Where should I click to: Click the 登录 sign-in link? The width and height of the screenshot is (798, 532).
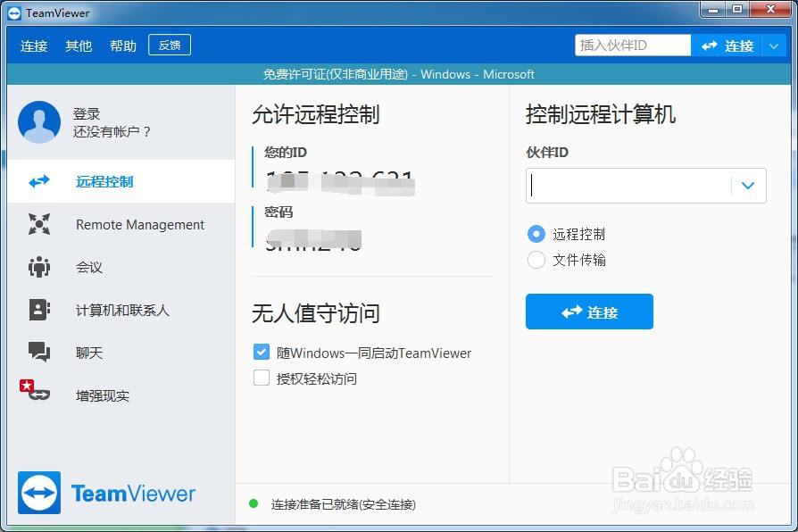87,114
